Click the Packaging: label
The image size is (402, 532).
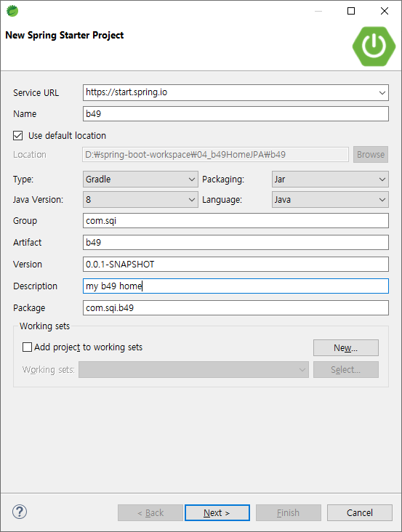[223, 179]
